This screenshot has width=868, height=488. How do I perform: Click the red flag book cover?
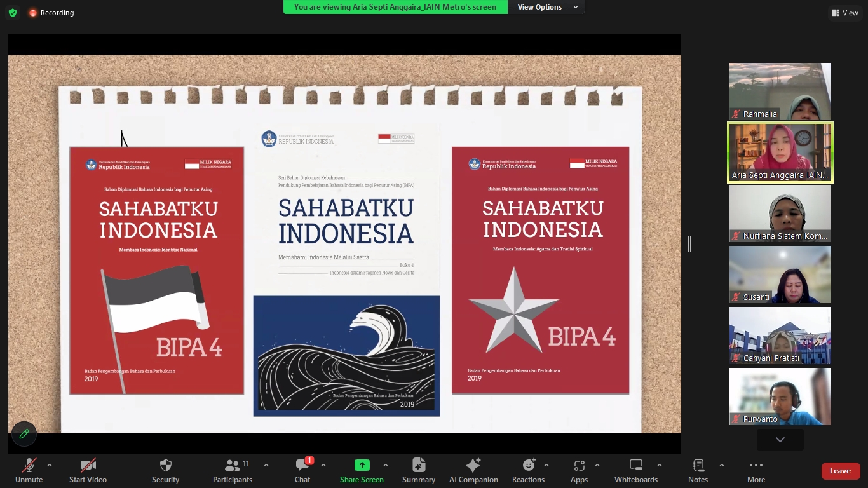point(156,271)
